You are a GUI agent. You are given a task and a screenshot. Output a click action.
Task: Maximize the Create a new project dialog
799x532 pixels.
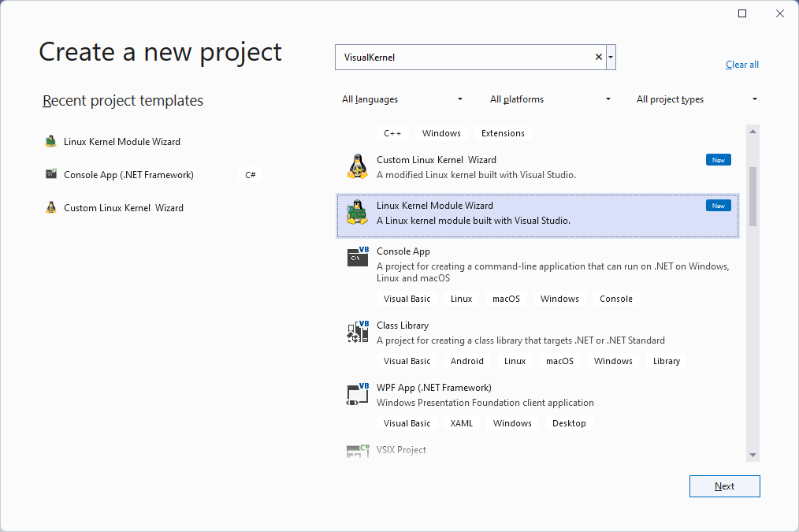coord(742,13)
